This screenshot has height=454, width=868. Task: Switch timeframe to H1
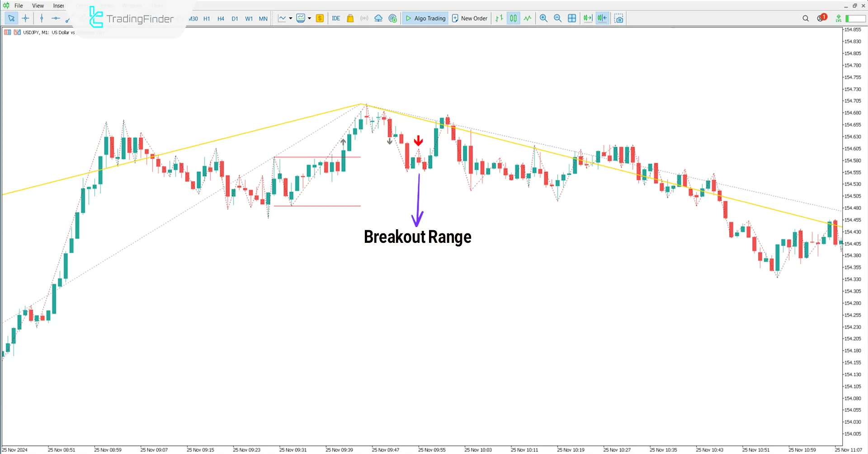(207, 19)
